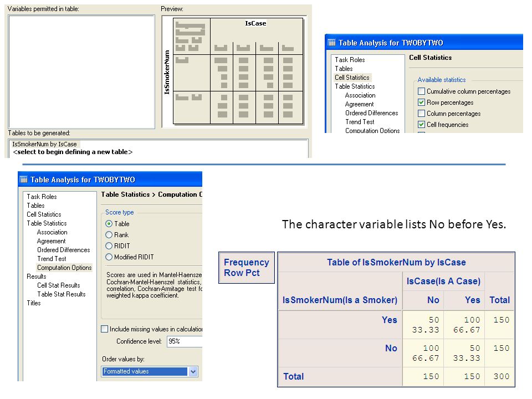Image resolution: width=532 pixels, height=399 pixels.
Task: Select Task Roles in upper-right dialog
Action: point(350,60)
